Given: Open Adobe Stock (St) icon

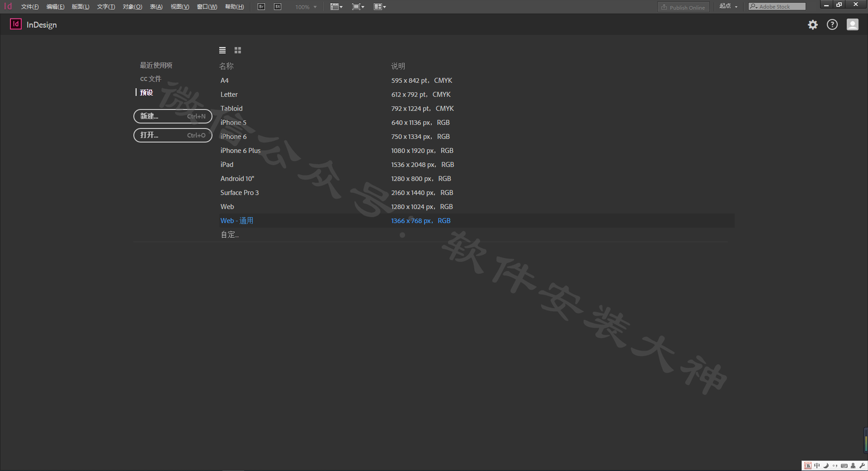Looking at the screenshot, I should pyautogui.click(x=278, y=7).
